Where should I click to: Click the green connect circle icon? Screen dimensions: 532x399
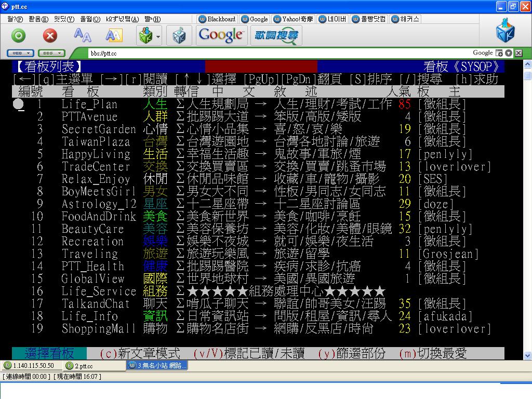[x=19, y=35]
